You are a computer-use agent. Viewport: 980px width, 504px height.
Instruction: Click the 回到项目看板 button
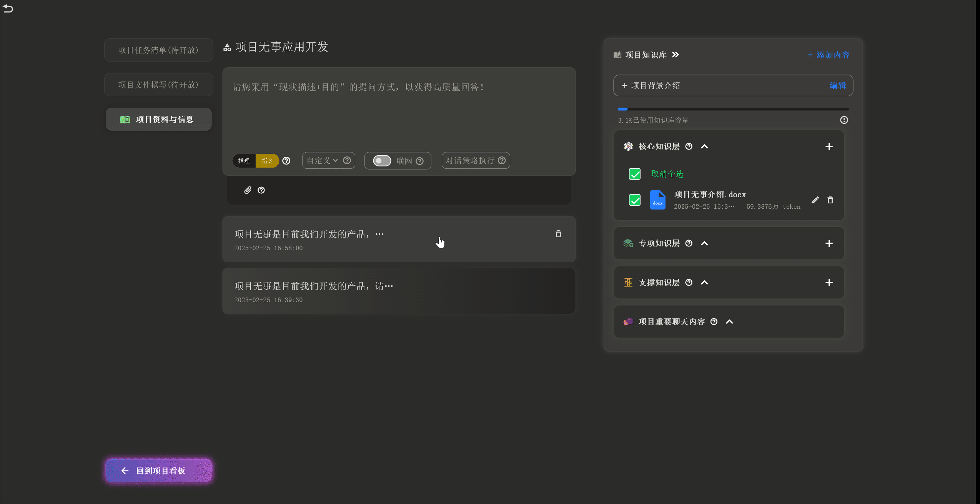click(158, 471)
